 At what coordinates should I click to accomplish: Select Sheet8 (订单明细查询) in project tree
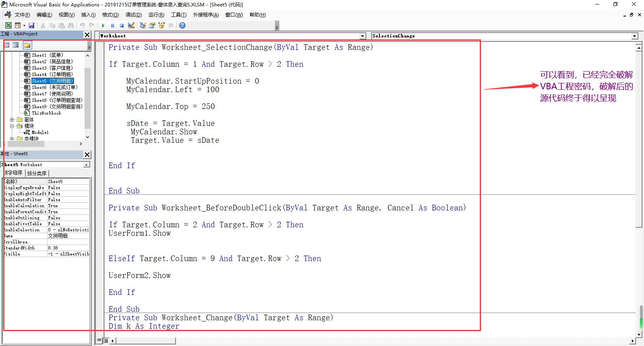[57, 100]
